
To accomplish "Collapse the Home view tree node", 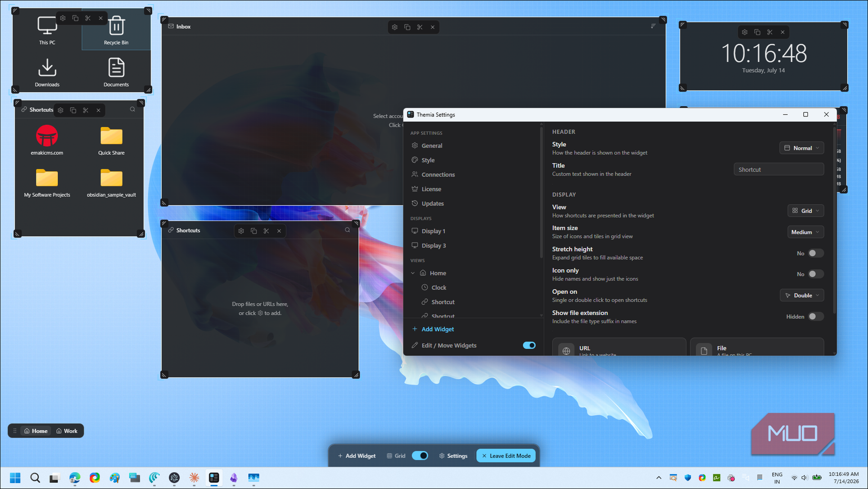I will [413, 273].
